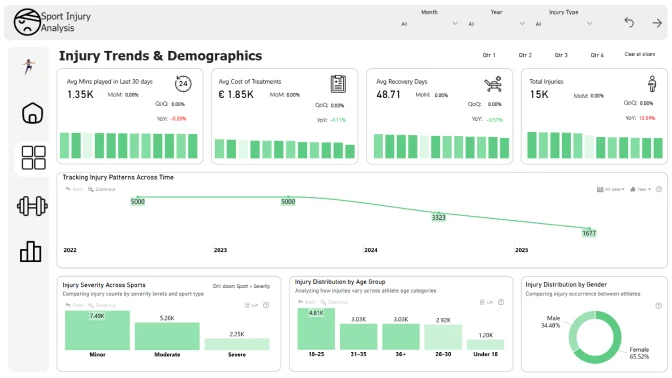This screenshot has height=378, width=672.
Task: Open the dumbbell training page icon
Action: point(32,206)
